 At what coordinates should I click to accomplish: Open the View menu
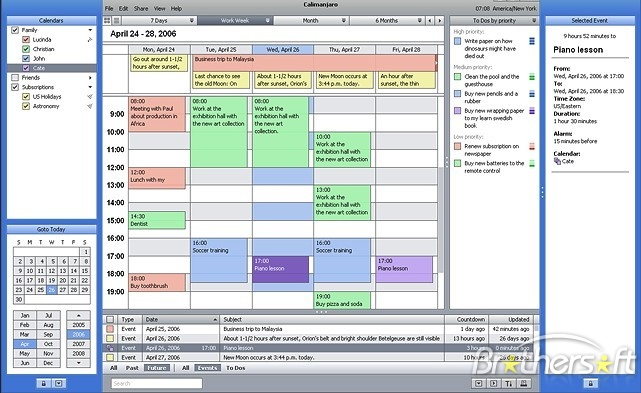tap(159, 9)
